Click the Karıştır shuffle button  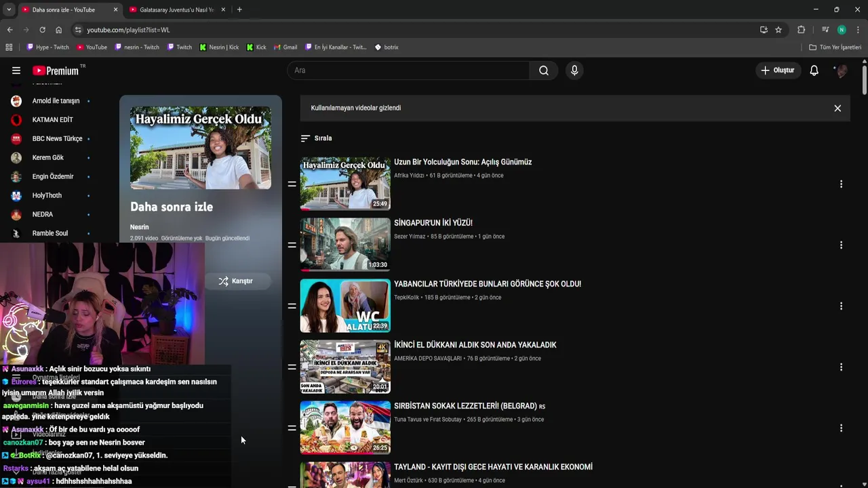coord(235,281)
